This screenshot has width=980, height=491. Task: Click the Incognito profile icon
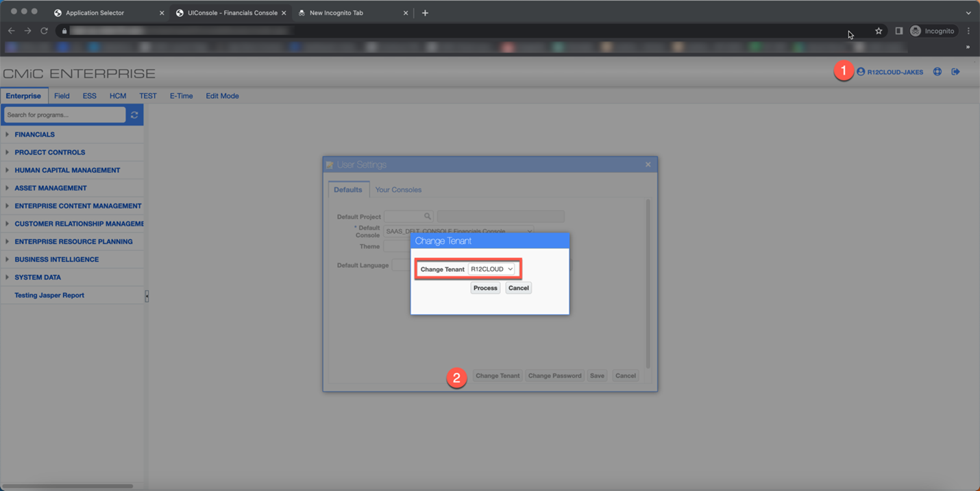click(x=915, y=31)
